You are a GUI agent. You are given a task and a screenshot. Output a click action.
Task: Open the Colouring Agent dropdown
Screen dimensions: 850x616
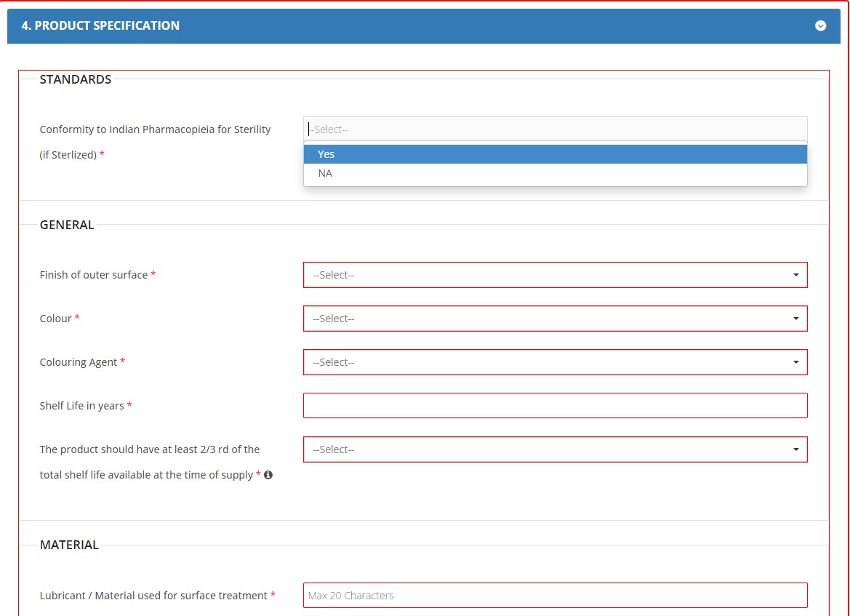(x=555, y=362)
